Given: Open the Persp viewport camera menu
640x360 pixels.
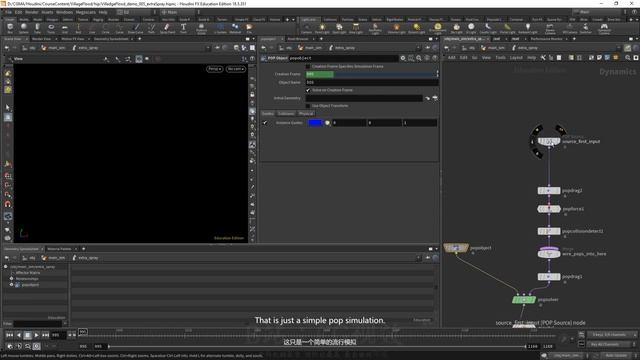Looking at the screenshot, I should tap(214, 69).
